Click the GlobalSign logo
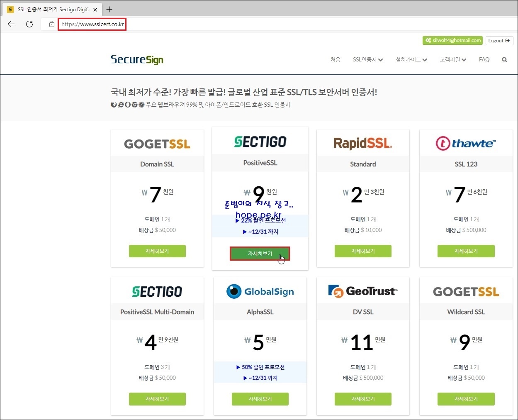 click(260, 291)
